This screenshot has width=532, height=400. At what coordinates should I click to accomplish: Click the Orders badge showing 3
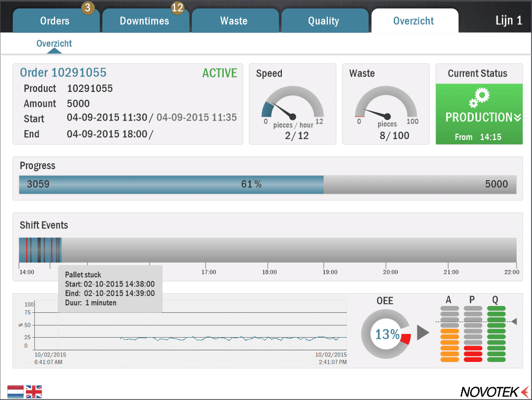point(89,8)
